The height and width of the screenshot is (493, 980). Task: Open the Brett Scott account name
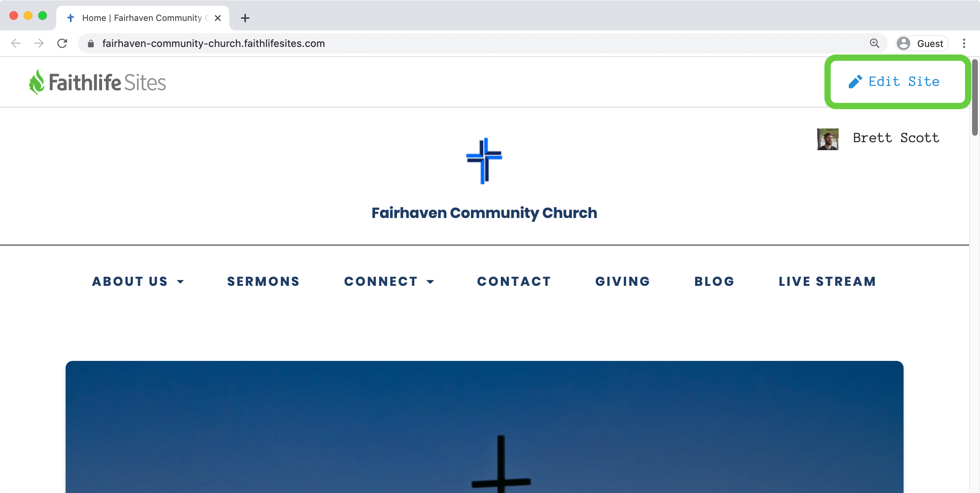tap(896, 138)
